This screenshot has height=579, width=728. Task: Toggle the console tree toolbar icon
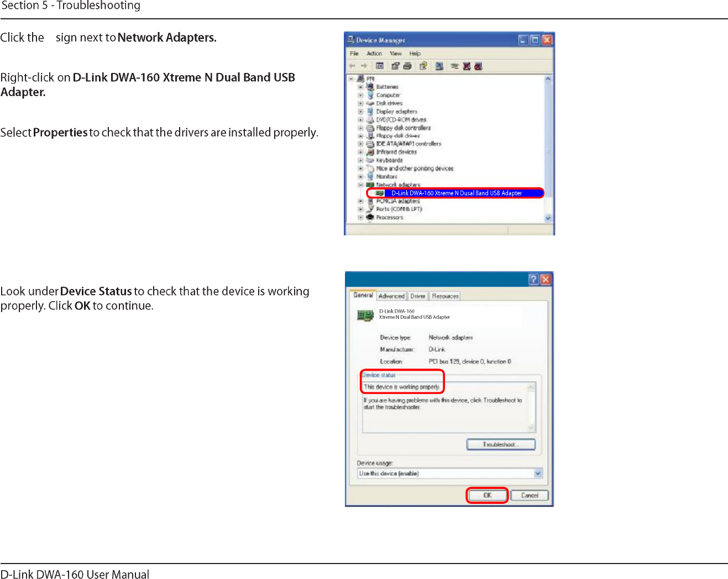(x=380, y=66)
